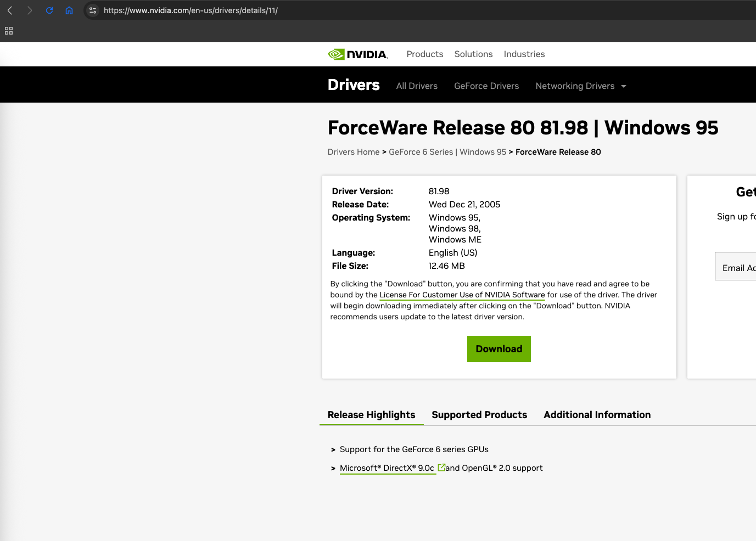The image size is (756, 541).
Task: Click the Windows 98 operating system entry
Action: coord(455,229)
